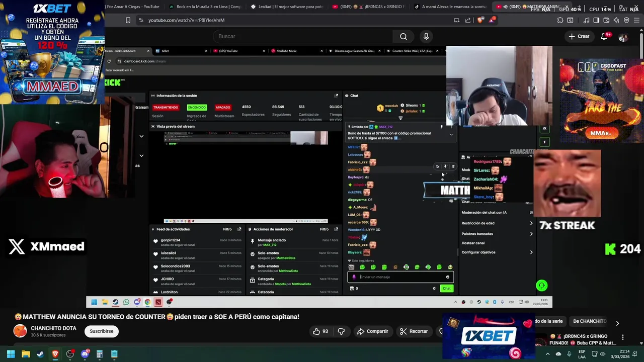Click the bookmark icon beside the address bar
The height and width of the screenshot is (362, 644).
point(128,20)
